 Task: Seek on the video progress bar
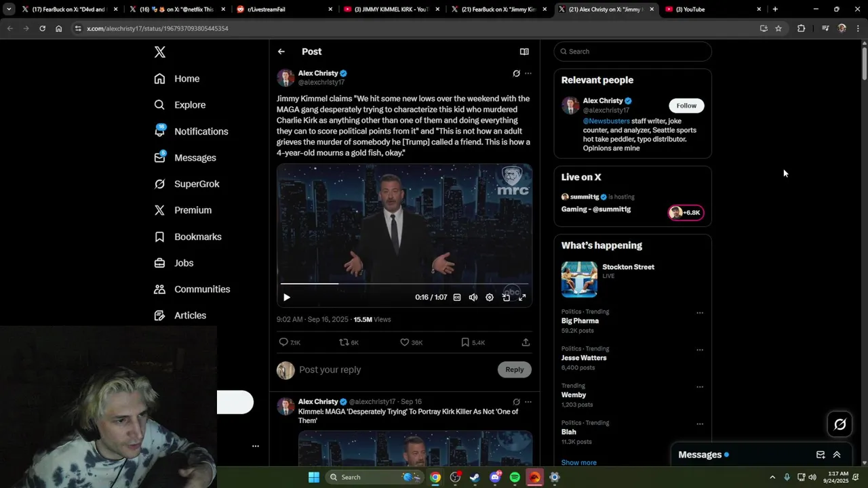pyautogui.click(x=404, y=284)
